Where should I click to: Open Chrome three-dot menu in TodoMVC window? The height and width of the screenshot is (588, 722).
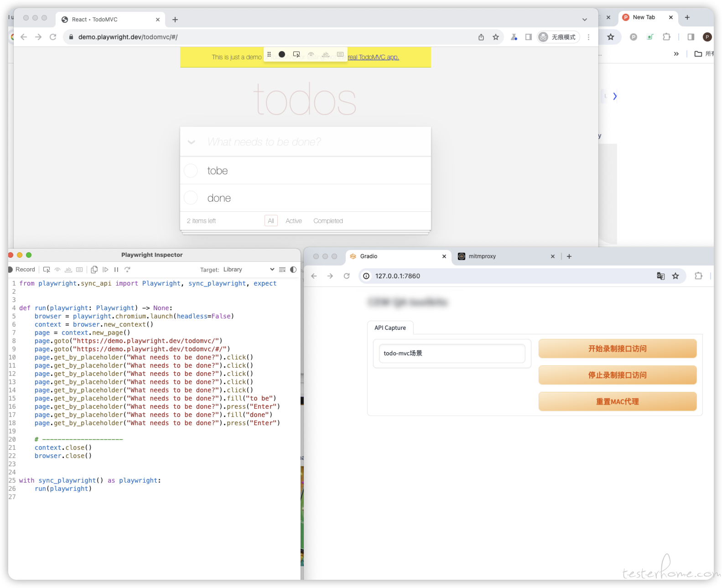(x=589, y=37)
